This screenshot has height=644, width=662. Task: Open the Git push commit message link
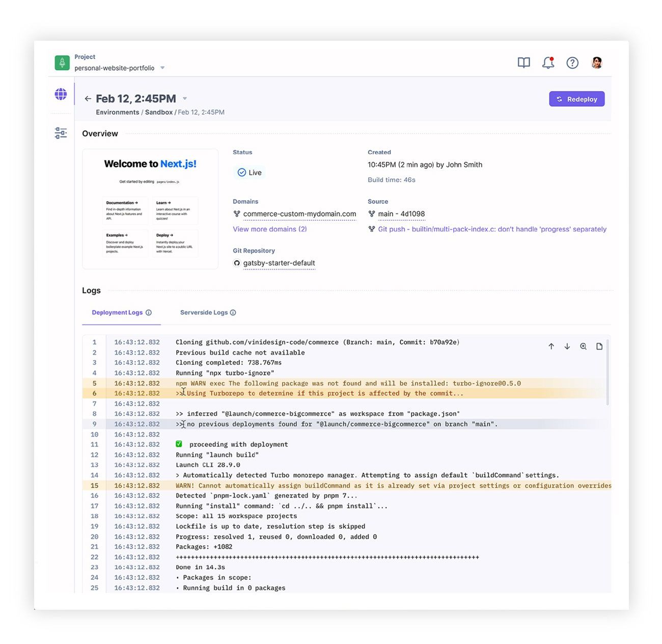coord(492,229)
